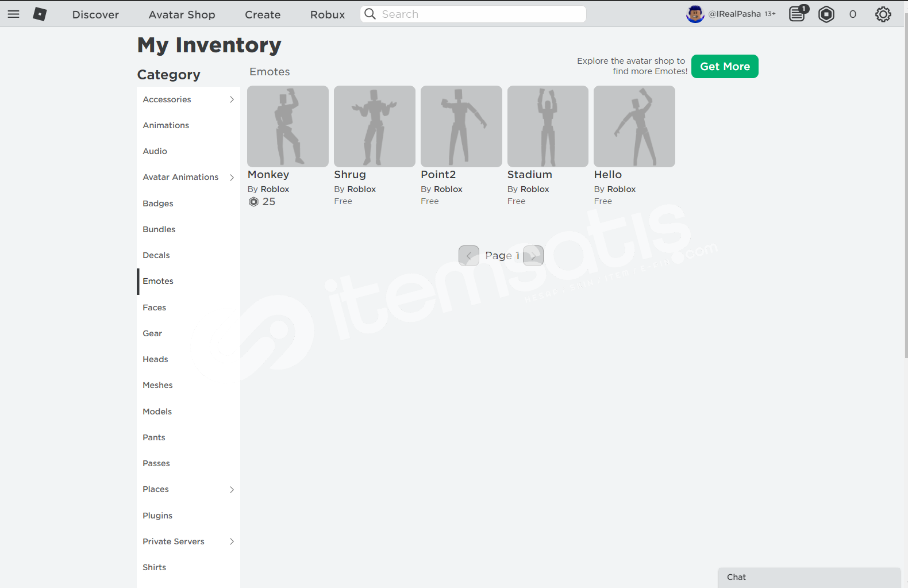
Task: Expand the Accessories category arrow
Action: [232, 99]
